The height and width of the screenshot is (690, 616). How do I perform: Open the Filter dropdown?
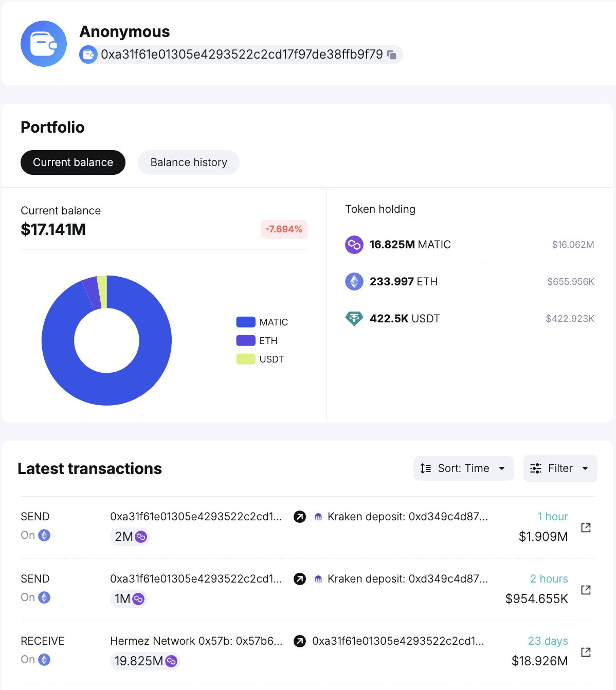pyautogui.click(x=560, y=468)
